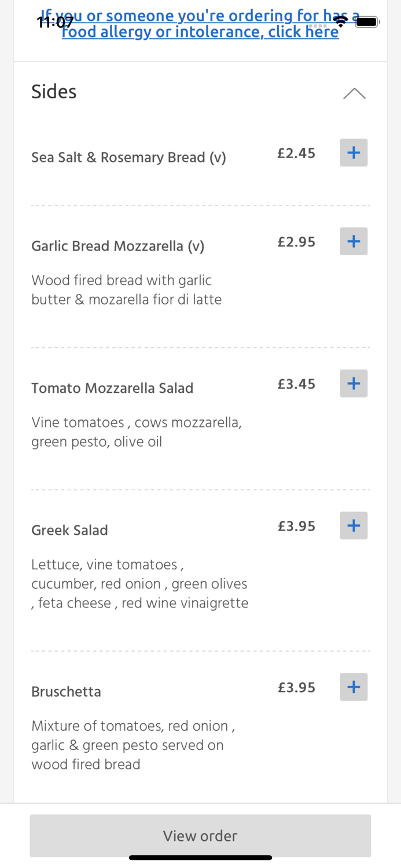Screen dimensions: 401x868
Task: Tap the Sea Salt & Rosemary Bread price
Action: point(296,153)
